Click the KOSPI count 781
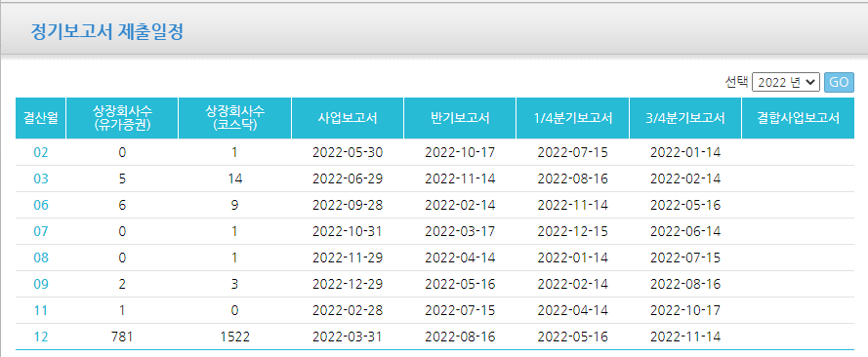 122,337
